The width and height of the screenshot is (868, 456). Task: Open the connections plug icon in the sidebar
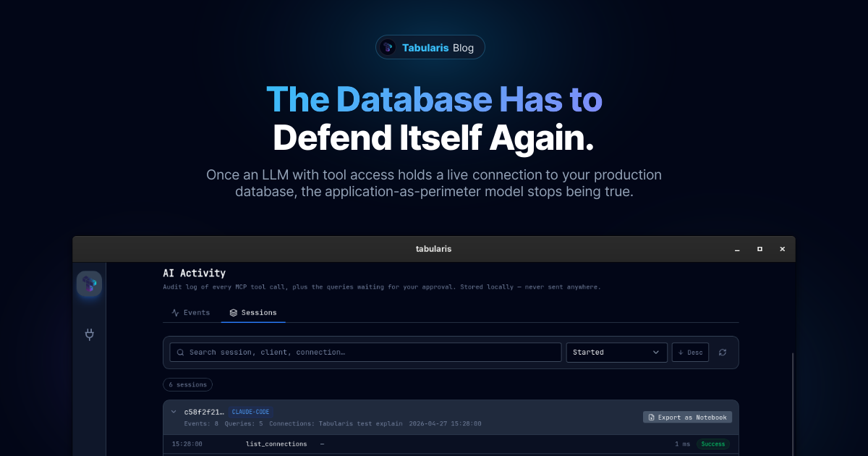click(90, 334)
